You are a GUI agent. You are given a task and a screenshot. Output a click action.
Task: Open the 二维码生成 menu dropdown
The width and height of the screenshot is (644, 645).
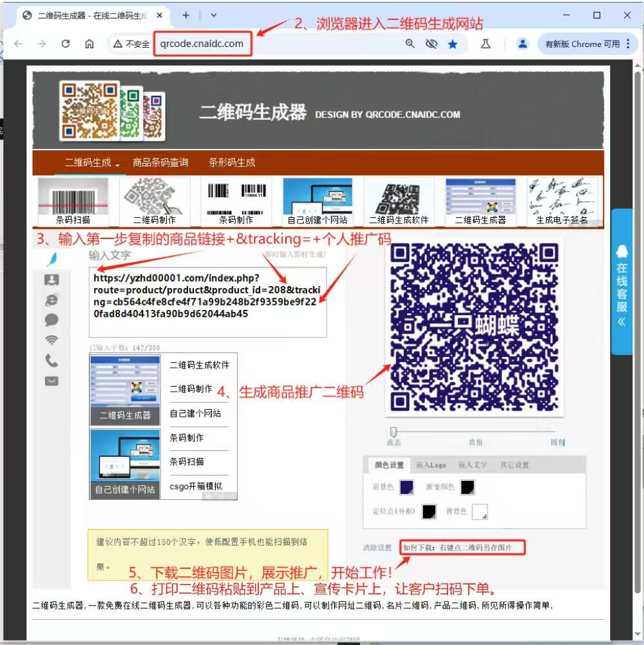tap(91, 162)
